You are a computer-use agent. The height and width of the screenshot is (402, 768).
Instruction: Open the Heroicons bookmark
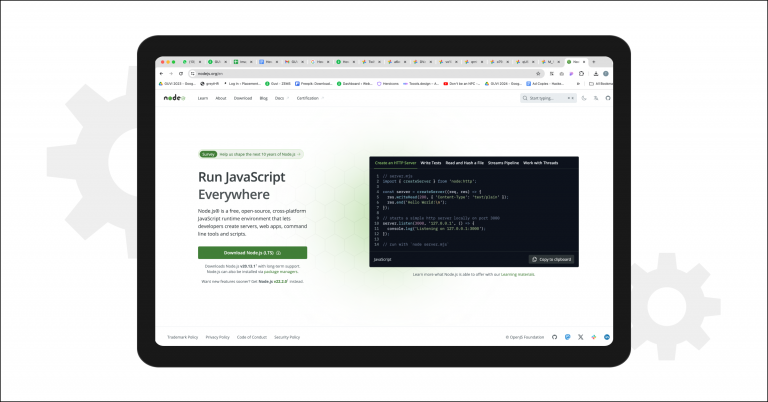coord(387,84)
